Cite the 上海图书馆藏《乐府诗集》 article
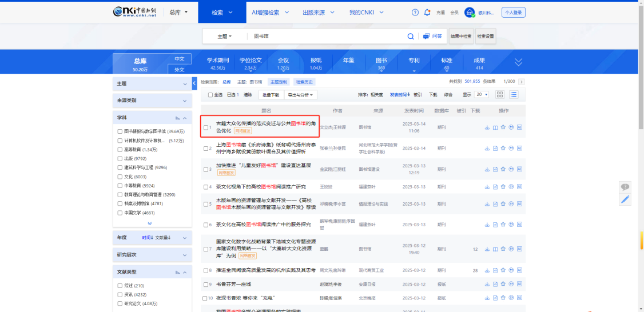 (511, 148)
